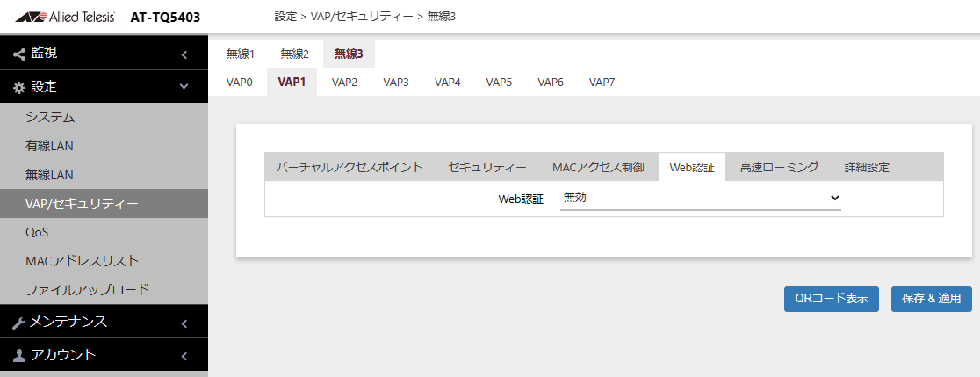
Task: Switch to VAP7 tab
Action: click(x=602, y=82)
